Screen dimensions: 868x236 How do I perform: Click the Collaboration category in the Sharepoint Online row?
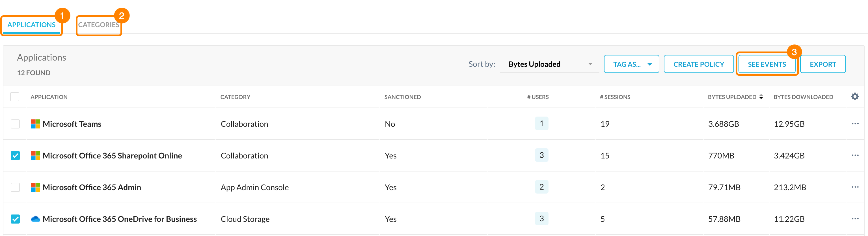pos(244,156)
